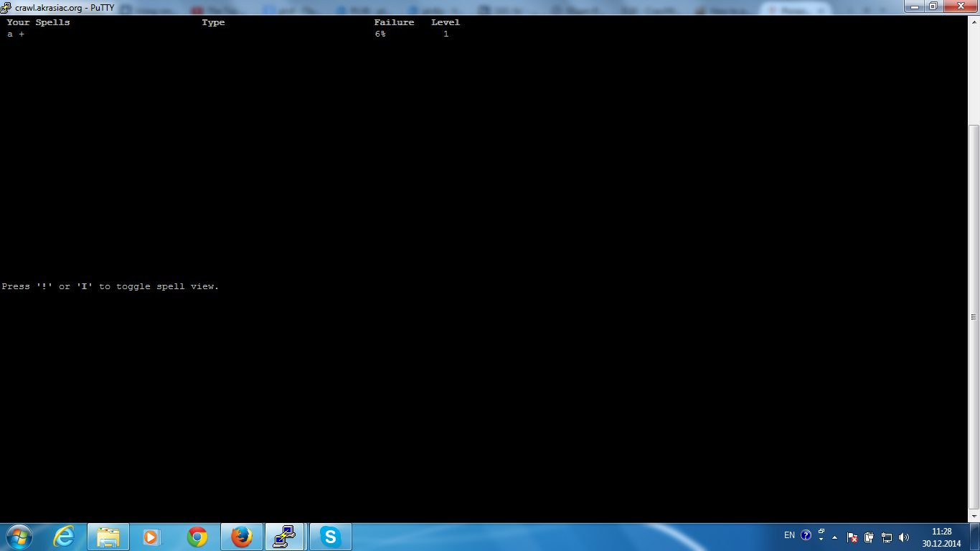The width and height of the screenshot is (980, 551).
Task: Click the PuTTY taskbar button
Action: [x=286, y=537]
